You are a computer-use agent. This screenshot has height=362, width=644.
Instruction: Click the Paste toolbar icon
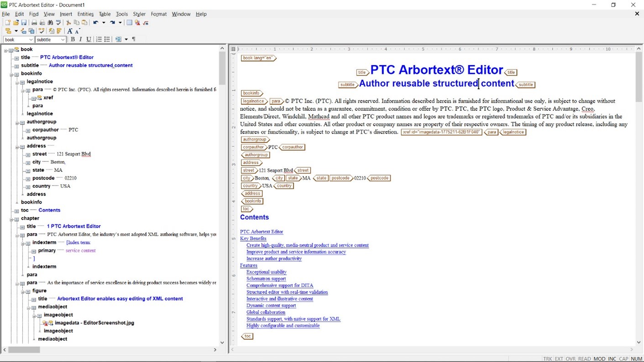(x=85, y=23)
